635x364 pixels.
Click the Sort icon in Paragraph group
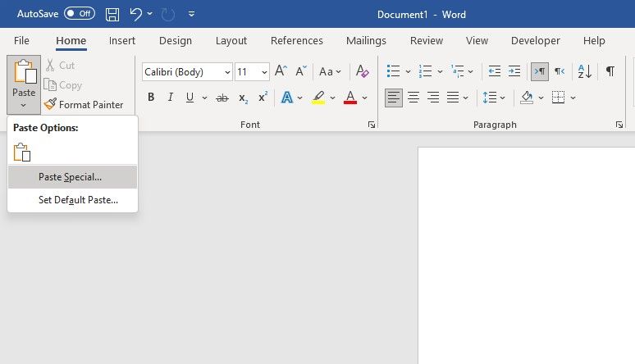coord(584,72)
